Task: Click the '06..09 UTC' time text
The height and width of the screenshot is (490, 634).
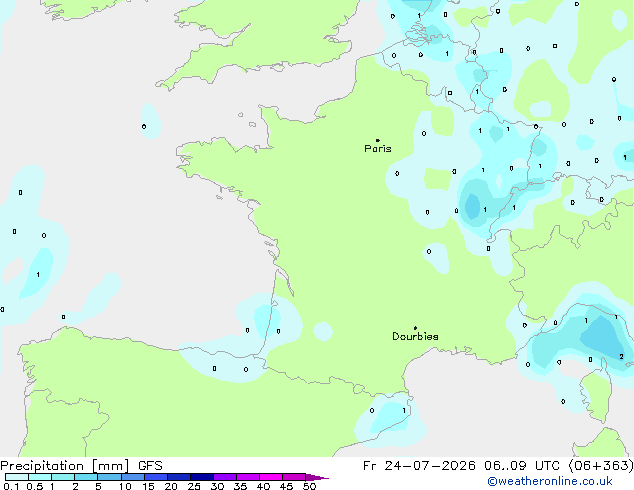Action: click(x=522, y=466)
